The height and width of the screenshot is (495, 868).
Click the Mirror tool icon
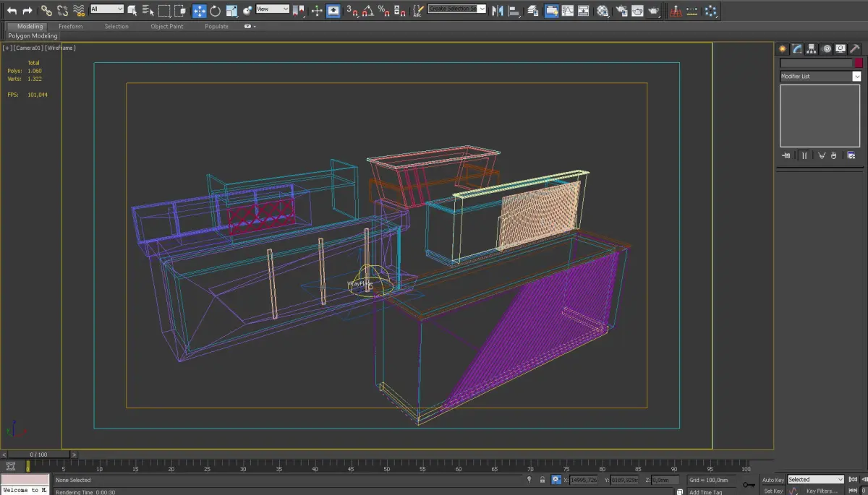497,11
